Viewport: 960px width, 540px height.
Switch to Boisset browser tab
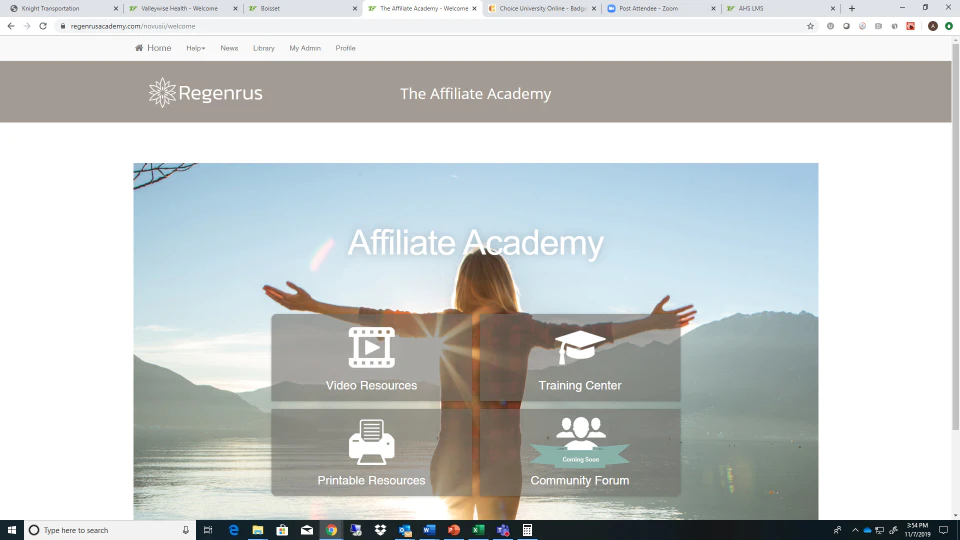(300, 9)
